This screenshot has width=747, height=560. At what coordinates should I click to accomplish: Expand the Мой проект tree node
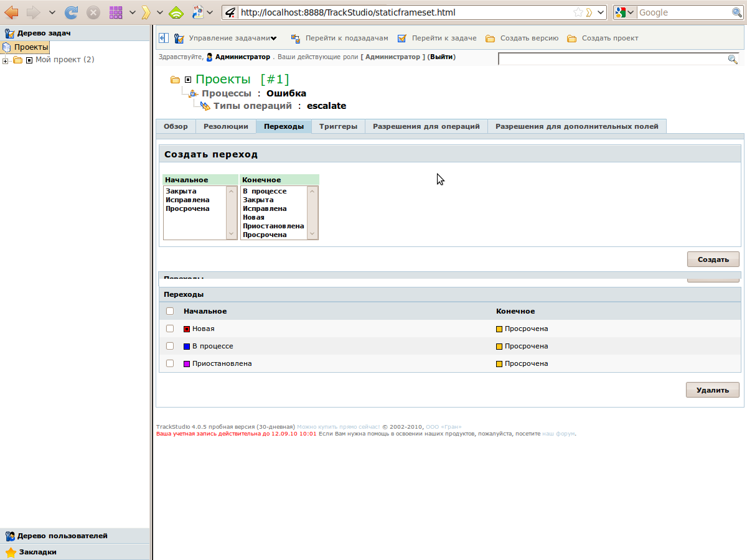point(6,60)
